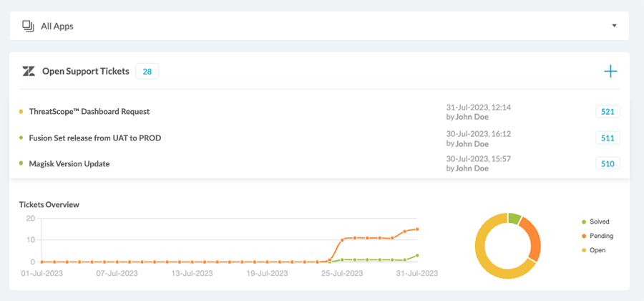Screen dimensions: 644x301
Task: Toggle the Open legend item
Action: coord(593,250)
